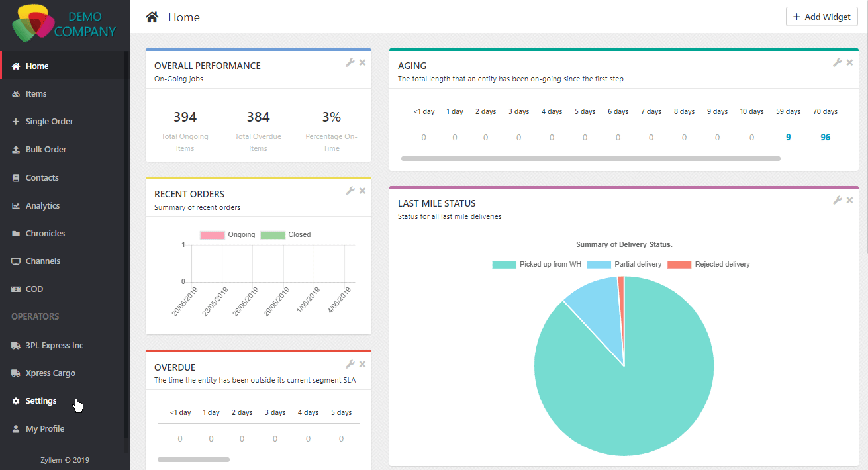Screen dimensions: 868x470
Task: Remove the Recent Orders widget
Action: click(x=362, y=191)
